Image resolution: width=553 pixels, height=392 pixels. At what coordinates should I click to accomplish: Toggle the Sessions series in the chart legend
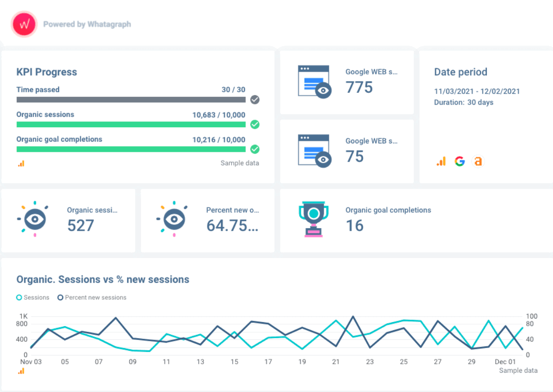[32, 297]
